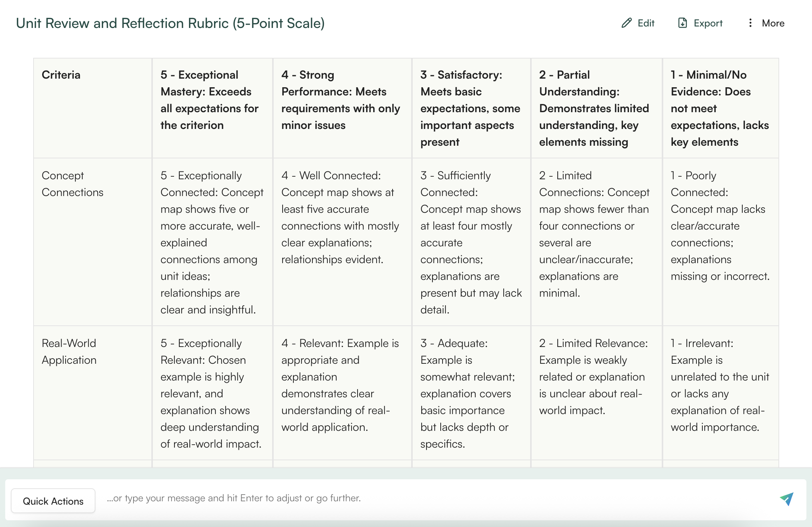Expand the Quick Actions panel

tap(53, 501)
